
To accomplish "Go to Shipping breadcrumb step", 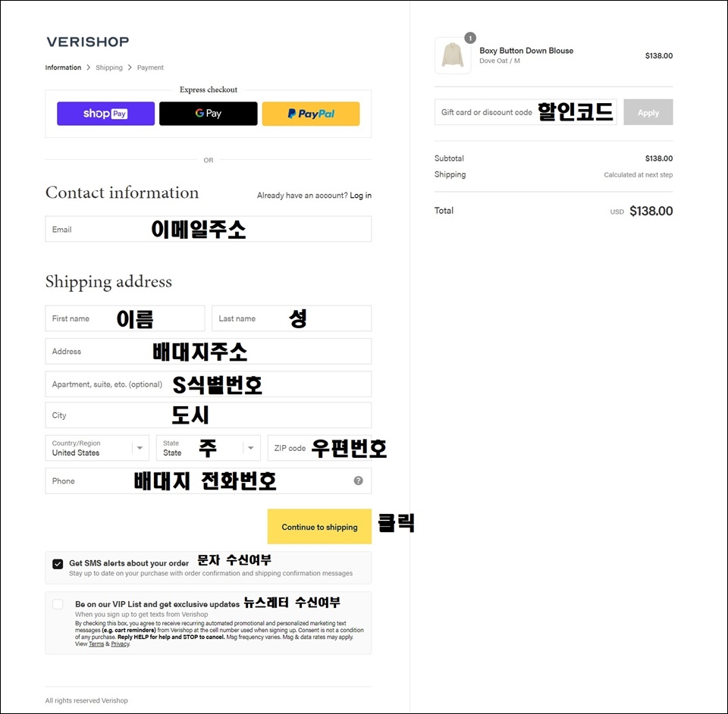I will tap(109, 67).
